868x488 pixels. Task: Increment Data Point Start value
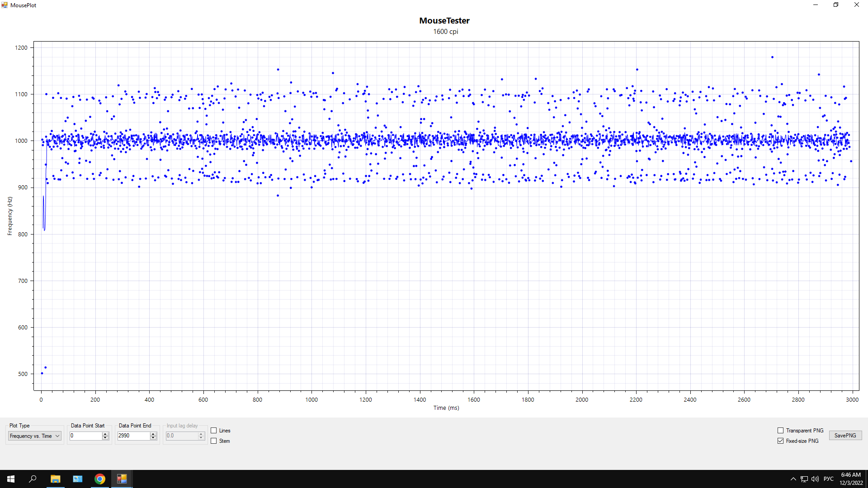(x=105, y=434)
